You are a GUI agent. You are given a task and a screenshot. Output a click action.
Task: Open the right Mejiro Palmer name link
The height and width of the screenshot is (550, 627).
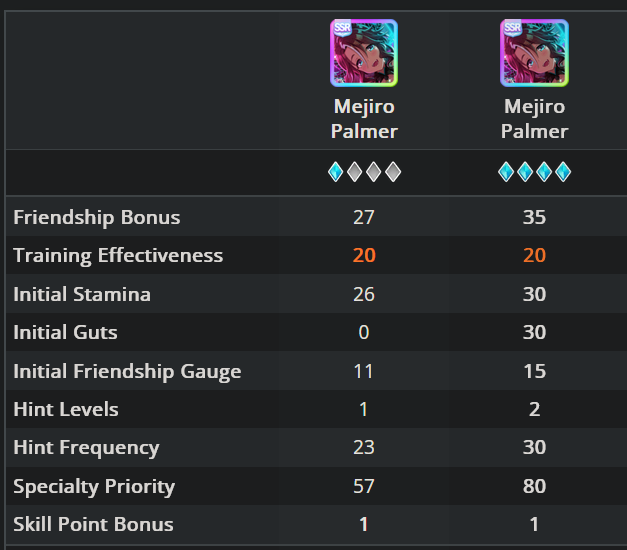[535, 119]
